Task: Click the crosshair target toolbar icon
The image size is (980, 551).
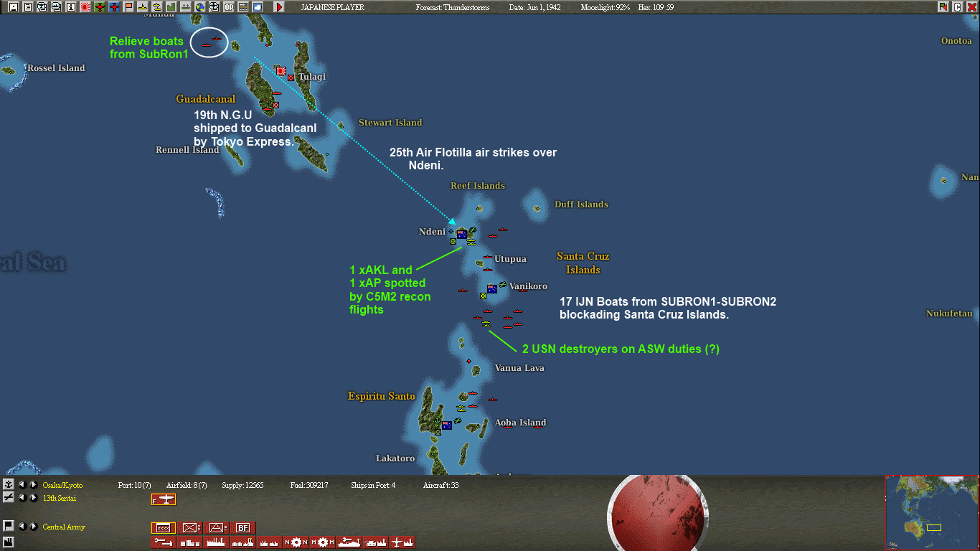Action: (214, 7)
